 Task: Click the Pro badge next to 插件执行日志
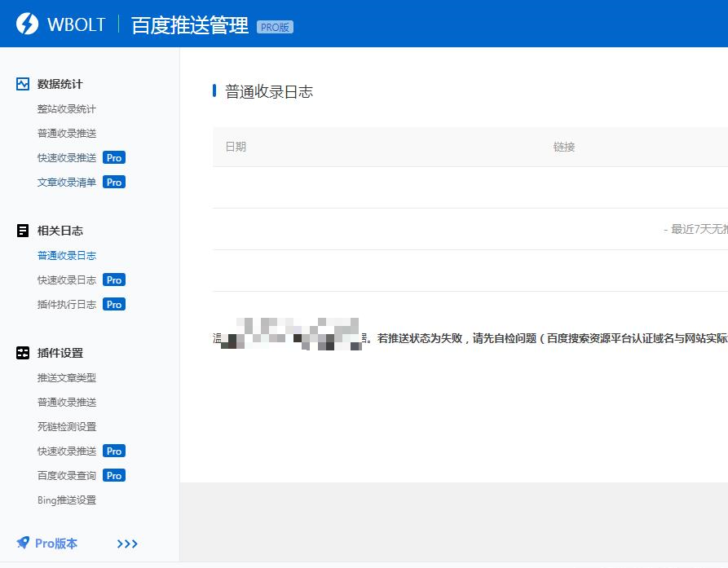(x=113, y=304)
